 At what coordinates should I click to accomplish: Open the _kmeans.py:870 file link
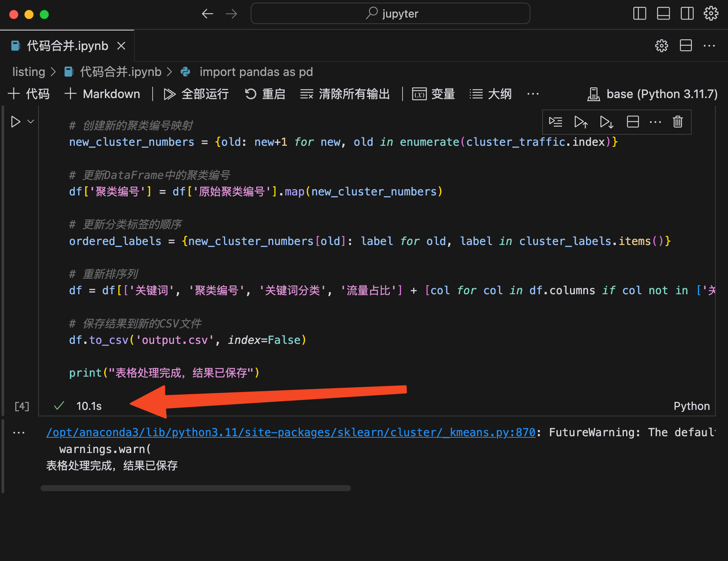click(x=291, y=432)
